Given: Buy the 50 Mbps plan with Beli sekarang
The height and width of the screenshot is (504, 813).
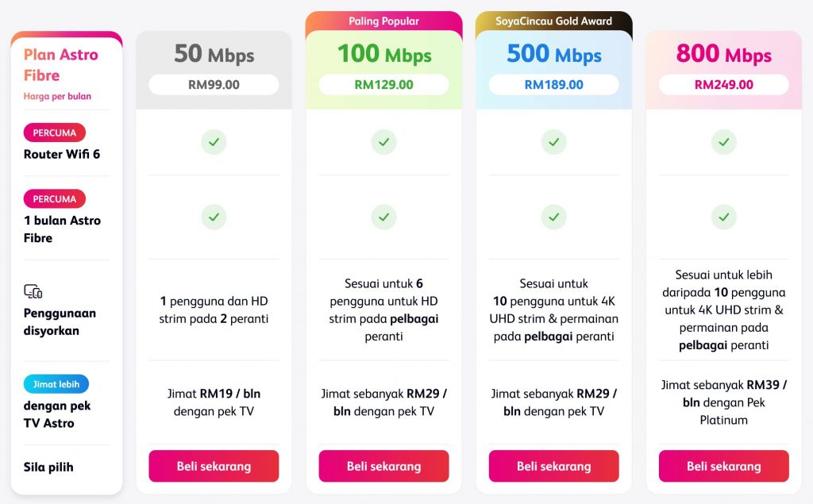Looking at the screenshot, I should coord(214,466).
